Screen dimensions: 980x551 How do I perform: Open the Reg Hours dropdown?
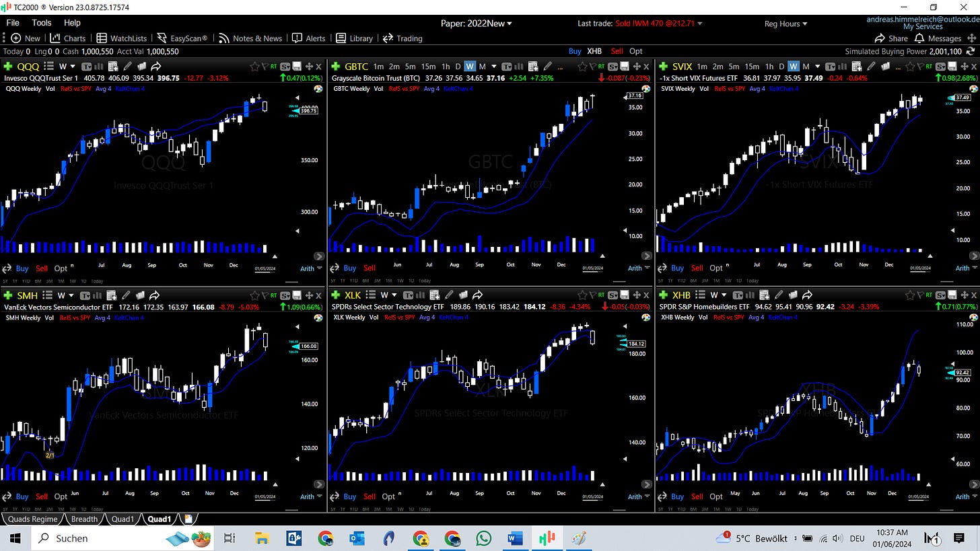click(786, 24)
